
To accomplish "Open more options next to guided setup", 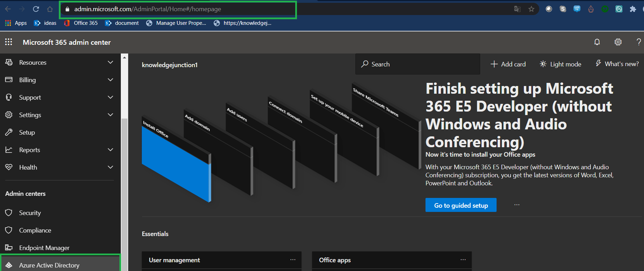I will pyautogui.click(x=517, y=205).
